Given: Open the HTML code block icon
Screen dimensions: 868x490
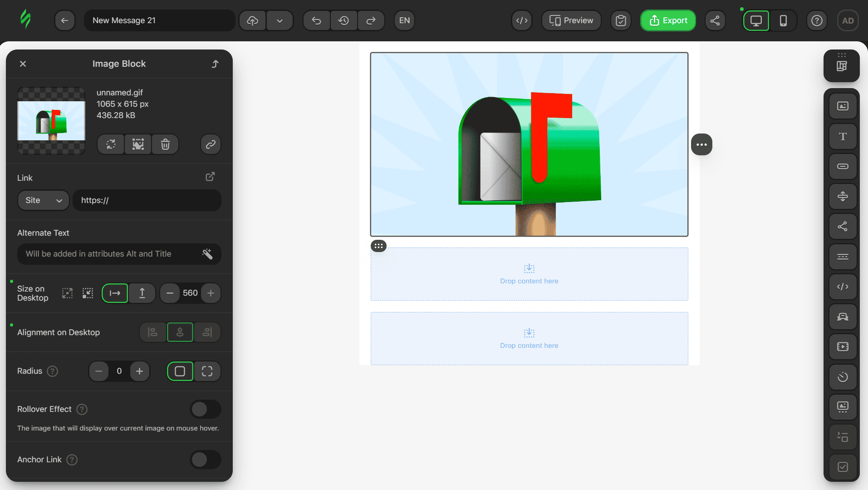Looking at the screenshot, I should tap(842, 287).
